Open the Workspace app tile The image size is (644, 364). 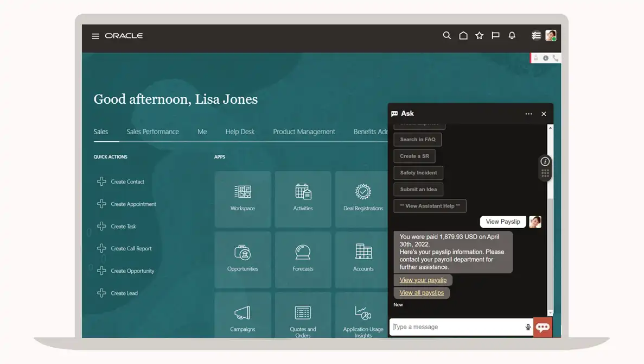(243, 199)
